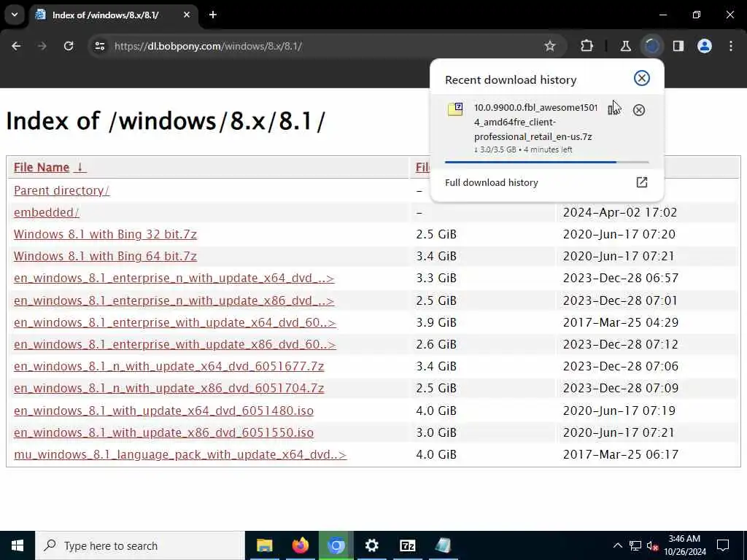Open the Extensions puzzle icon
The image size is (747, 560).
tap(587, 46)
